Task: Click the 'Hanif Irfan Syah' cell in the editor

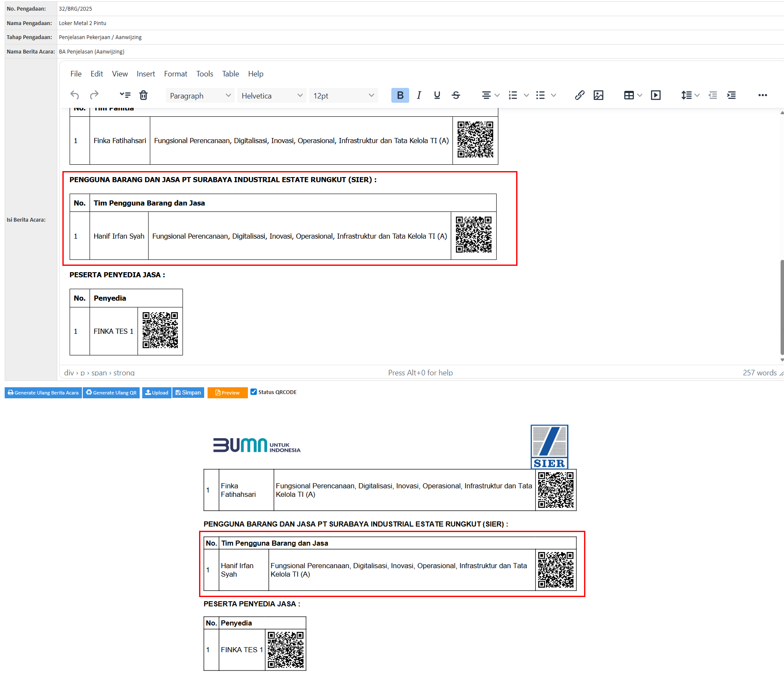Action: tap(119, 236)
